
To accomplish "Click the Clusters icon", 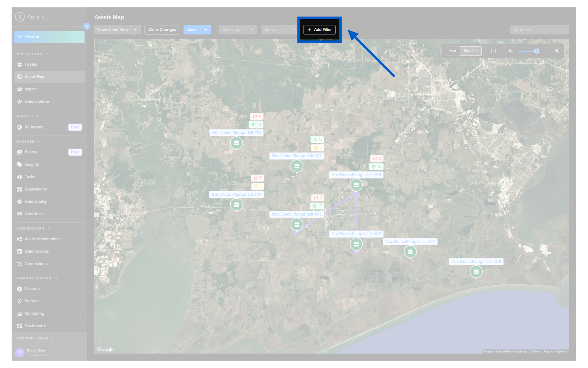I will coord(20,289).
